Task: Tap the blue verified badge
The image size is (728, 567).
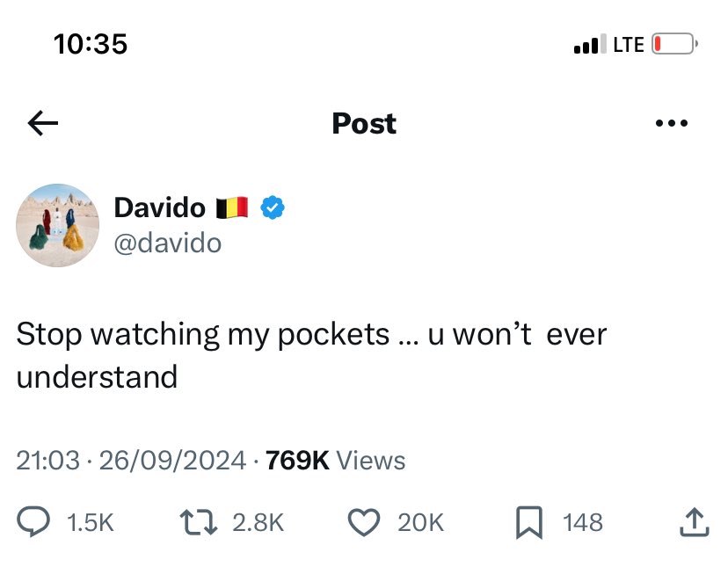Action: click(x=273, y=207)
